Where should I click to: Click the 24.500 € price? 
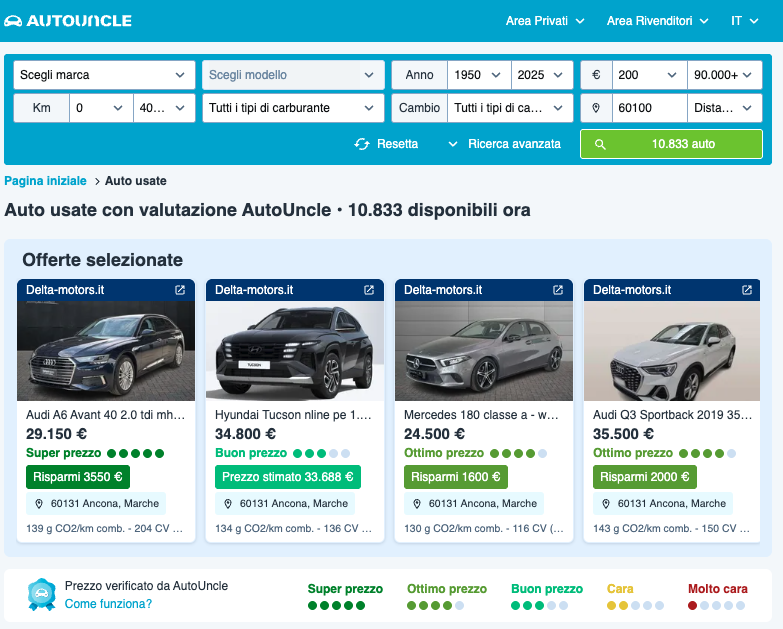click(x=434, y=434)
